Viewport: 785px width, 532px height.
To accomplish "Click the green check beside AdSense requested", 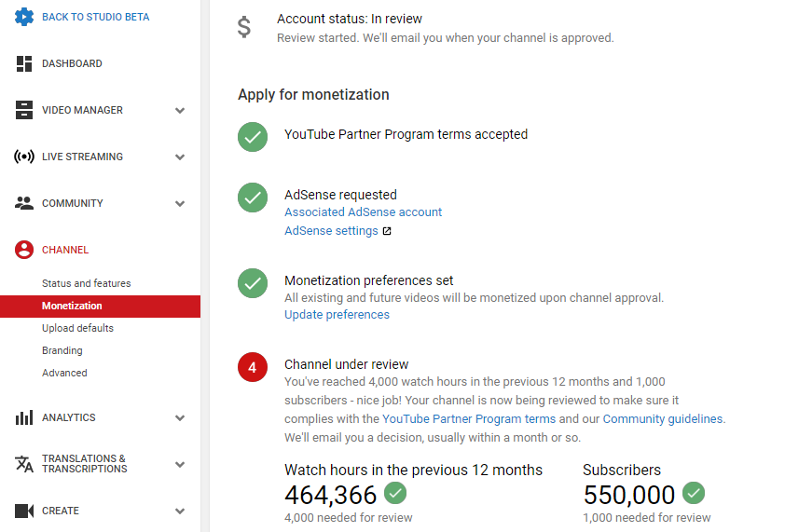I will [253, 198].
